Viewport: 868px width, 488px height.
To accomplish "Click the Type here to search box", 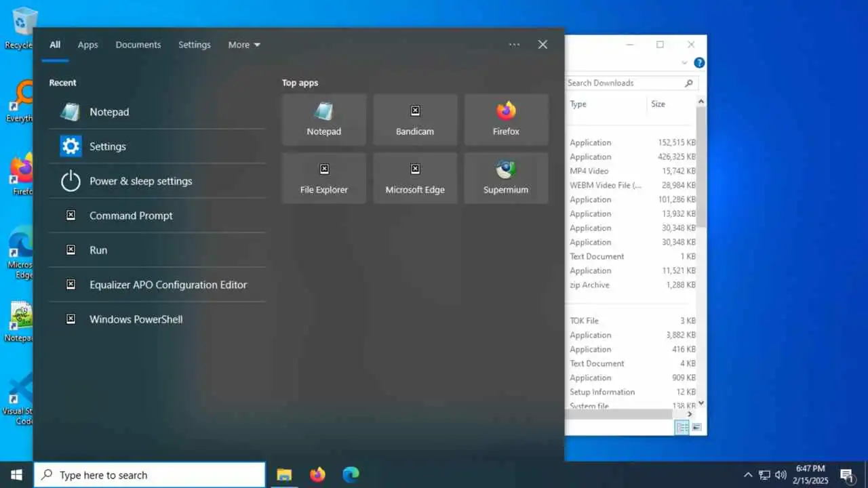I will click(150, 475).
